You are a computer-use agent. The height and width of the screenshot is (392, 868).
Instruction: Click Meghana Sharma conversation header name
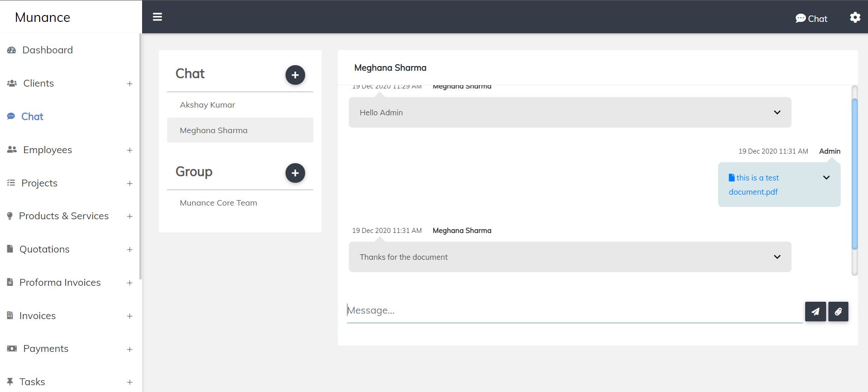[x=390, y=68]
